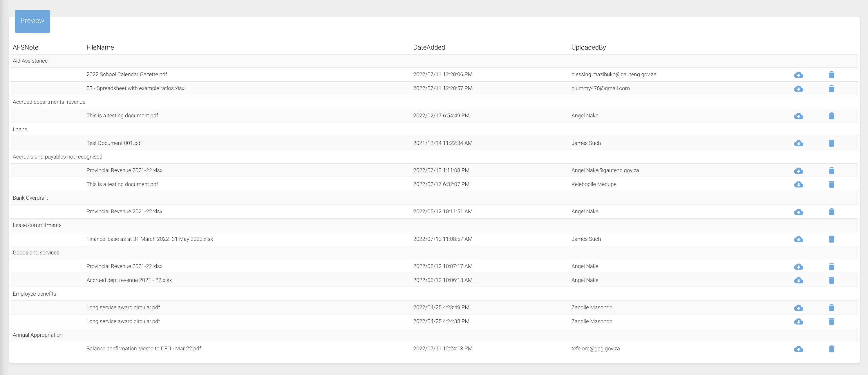This screenshot has height=375, width=868.
Task: Click date 2022/05/12 10:11:51 AM
Action: (443, 211)
